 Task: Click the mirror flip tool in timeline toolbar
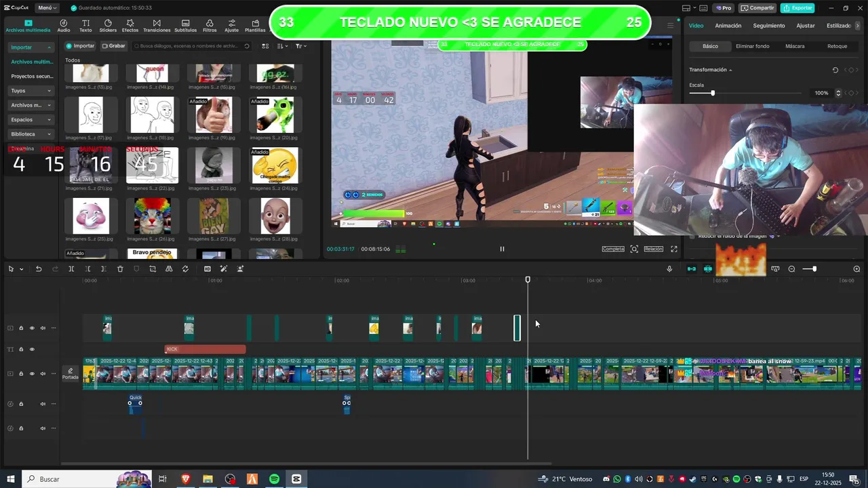(x=169, y=269)
